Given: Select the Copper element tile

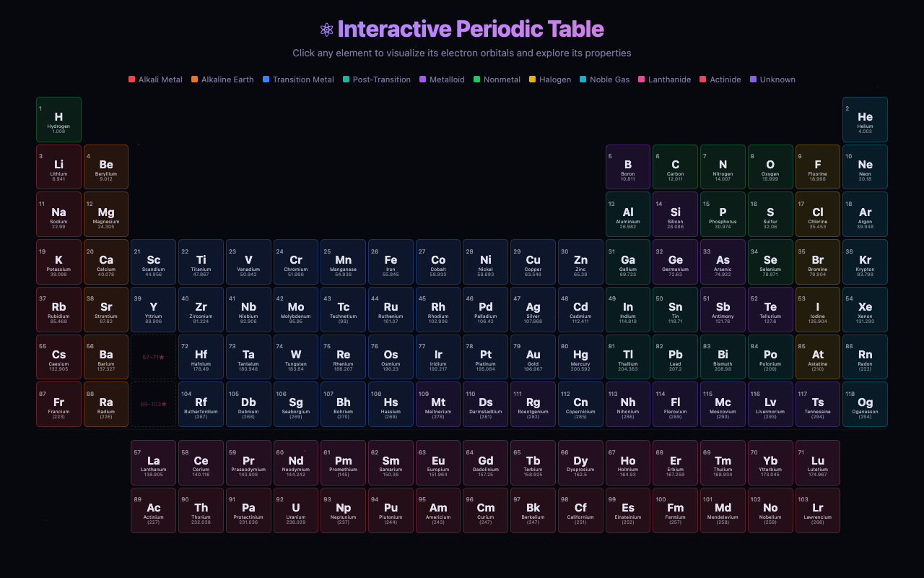Looking at the screenshot, I should click(x=533, y=262).
